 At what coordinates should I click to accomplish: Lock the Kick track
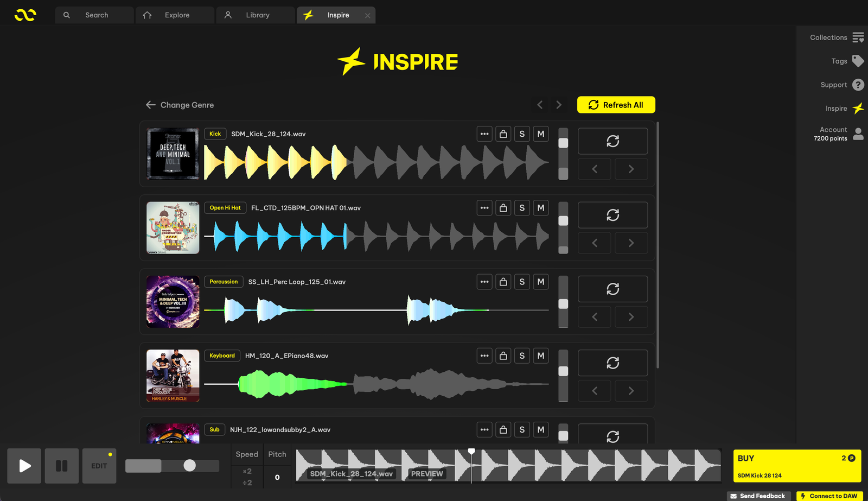point(503,134)
